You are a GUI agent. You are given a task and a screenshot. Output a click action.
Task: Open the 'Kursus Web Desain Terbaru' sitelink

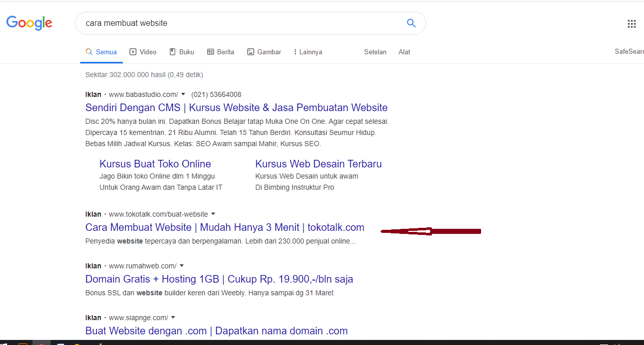click(x=318, y=164)
